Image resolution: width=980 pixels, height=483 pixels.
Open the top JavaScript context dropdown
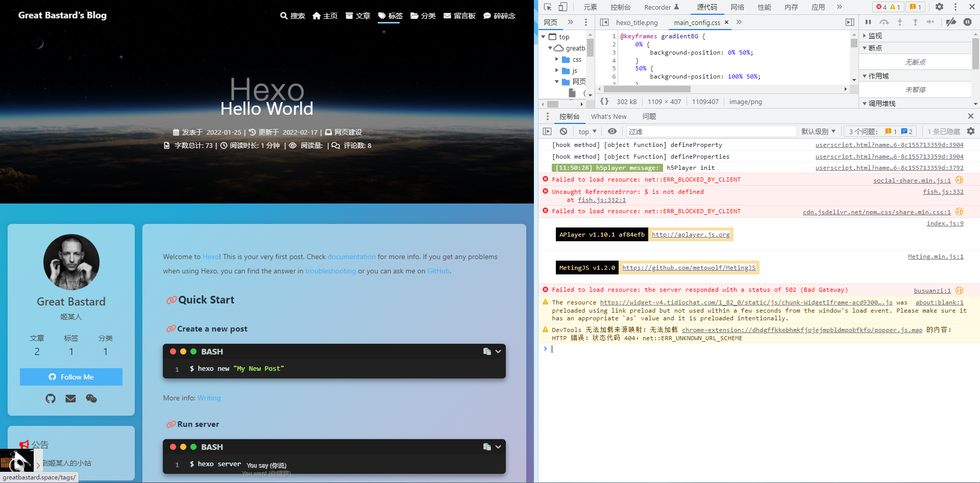(587, 132)
